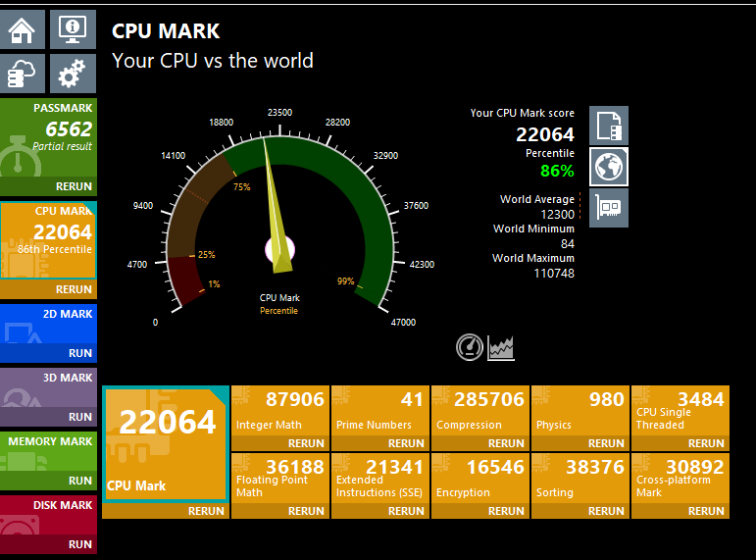Screen dimensions: 756x560
Task: Open the Sorting 38376 tile
Action: coord(580,478)
